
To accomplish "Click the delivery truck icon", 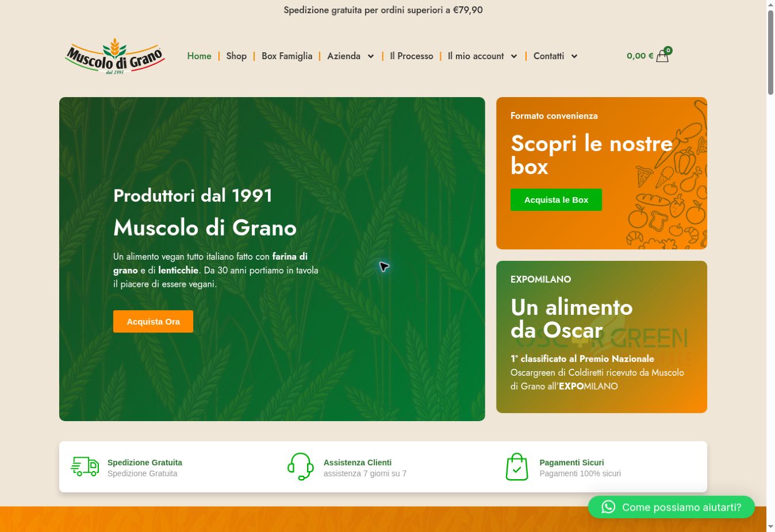I will pos(85,467).
